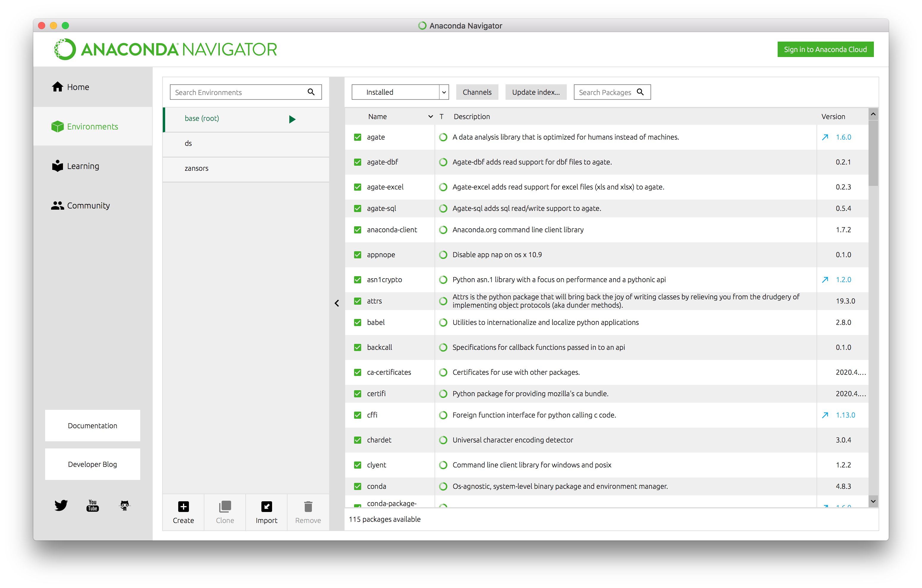The height and width of the screenshot is (588, 922).
Task: Click the upgrade arrow next to cffi version
Action: click(825, 415)
